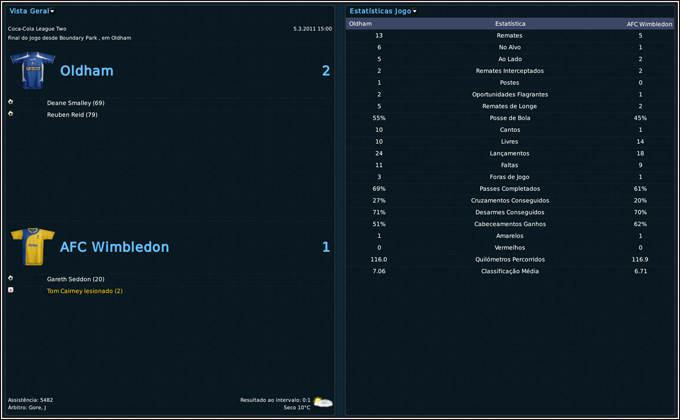Viewport: 680px width, 420px height.
Task: Select scorer Deane Smalley (69)
Action: click(75, 103)
